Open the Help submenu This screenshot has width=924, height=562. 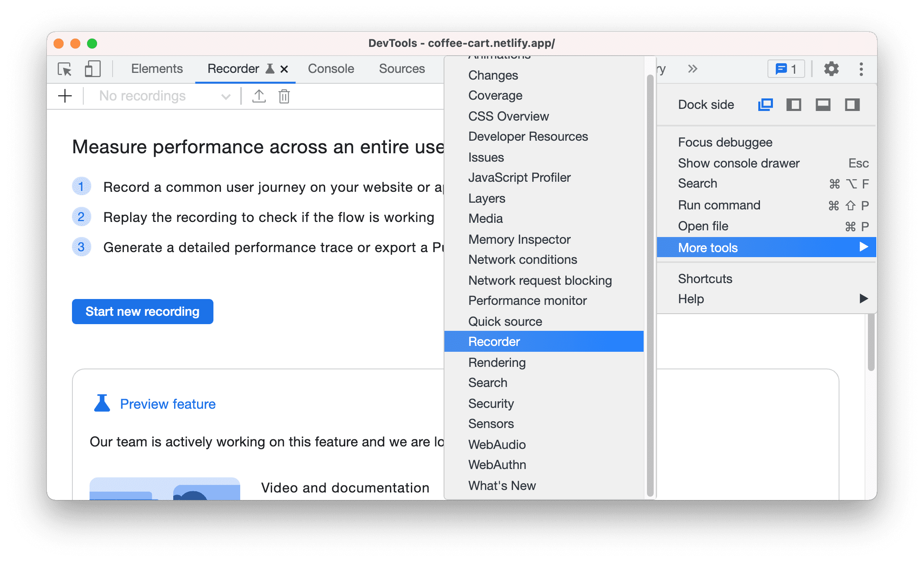pos(770,298)
